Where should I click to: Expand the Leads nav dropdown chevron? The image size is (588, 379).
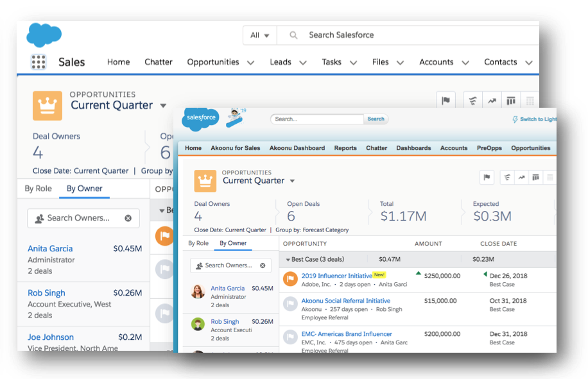click(x=303, y=63)
